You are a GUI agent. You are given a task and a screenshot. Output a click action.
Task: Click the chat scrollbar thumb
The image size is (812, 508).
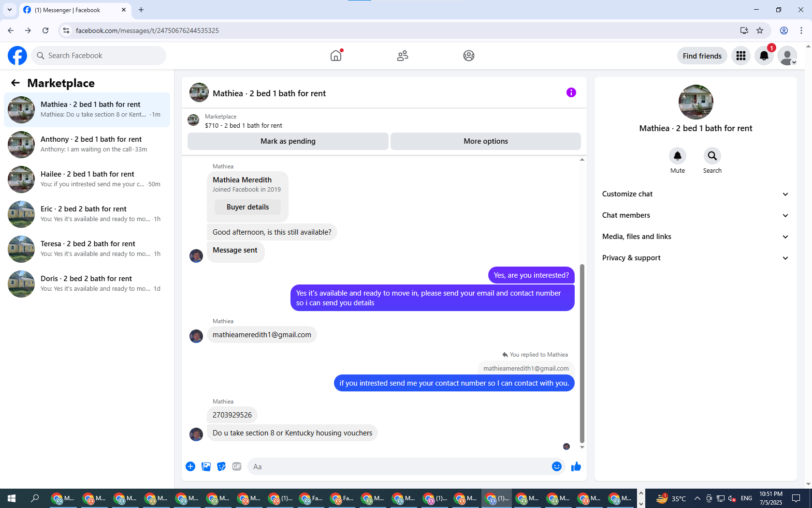click(582, 353)
